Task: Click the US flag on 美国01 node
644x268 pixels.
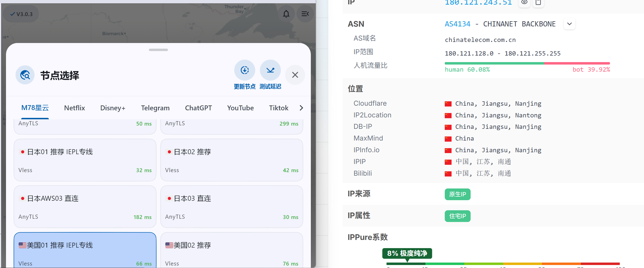Action: (23, 245)
